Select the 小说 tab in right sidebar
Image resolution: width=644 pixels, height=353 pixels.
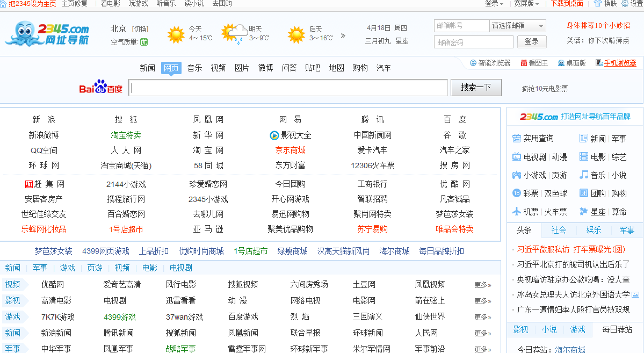(549, 329)
